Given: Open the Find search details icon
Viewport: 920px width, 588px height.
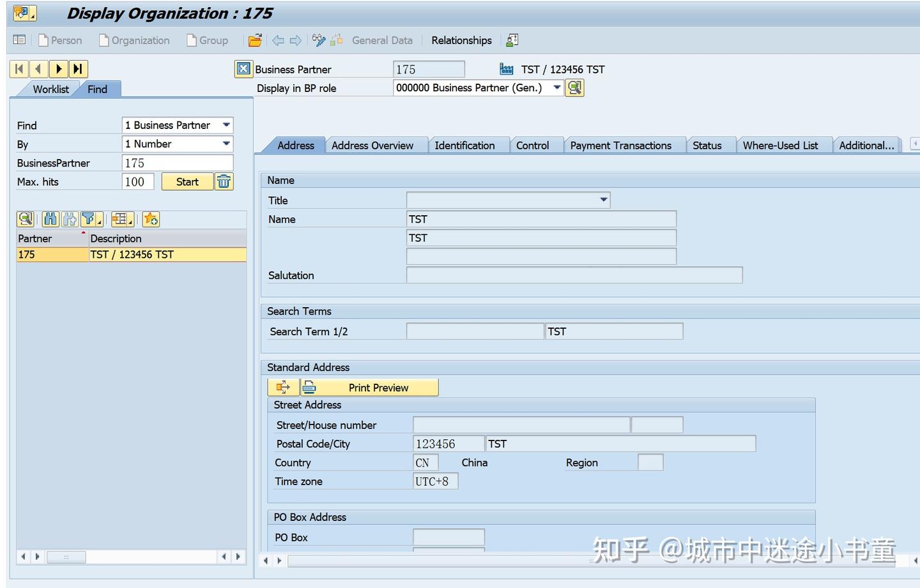Looking at the screenshot, I should click(x=26, y=219).
